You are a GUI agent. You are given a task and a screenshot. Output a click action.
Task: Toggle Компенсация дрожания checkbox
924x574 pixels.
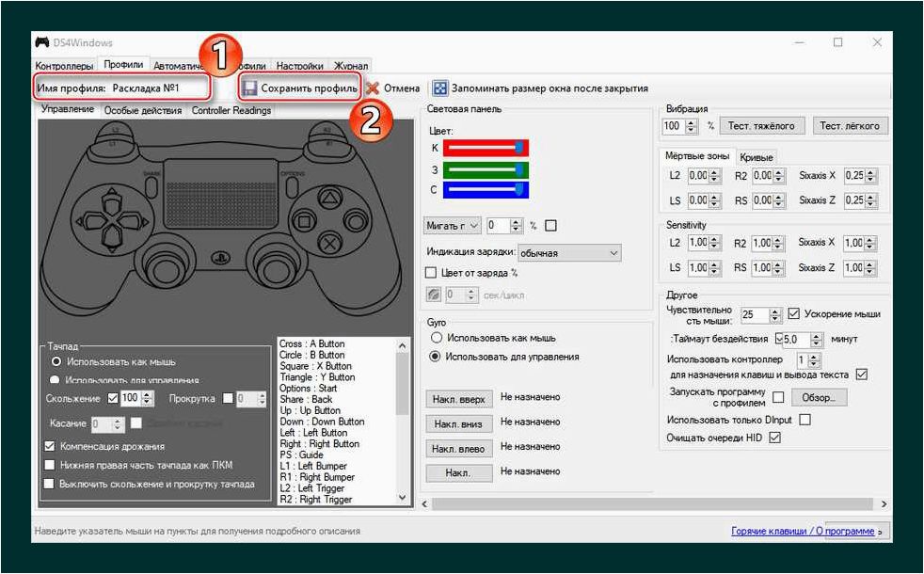50,446
